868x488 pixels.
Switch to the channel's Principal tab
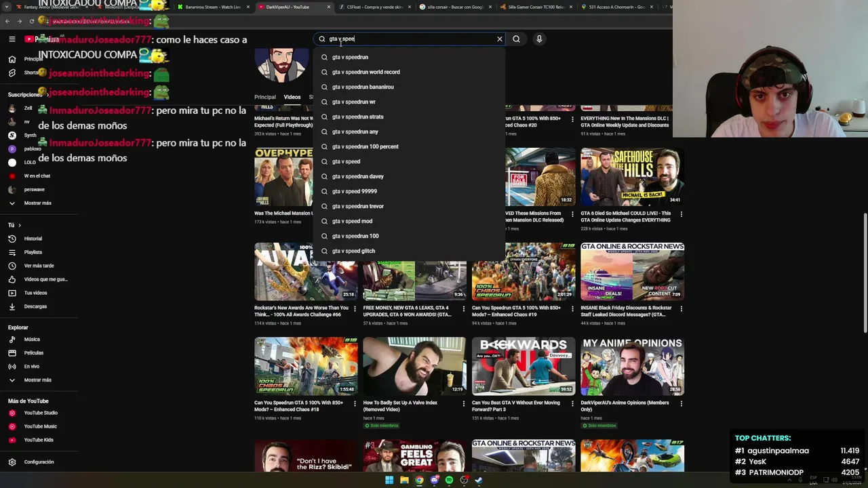tap(265, 97)
